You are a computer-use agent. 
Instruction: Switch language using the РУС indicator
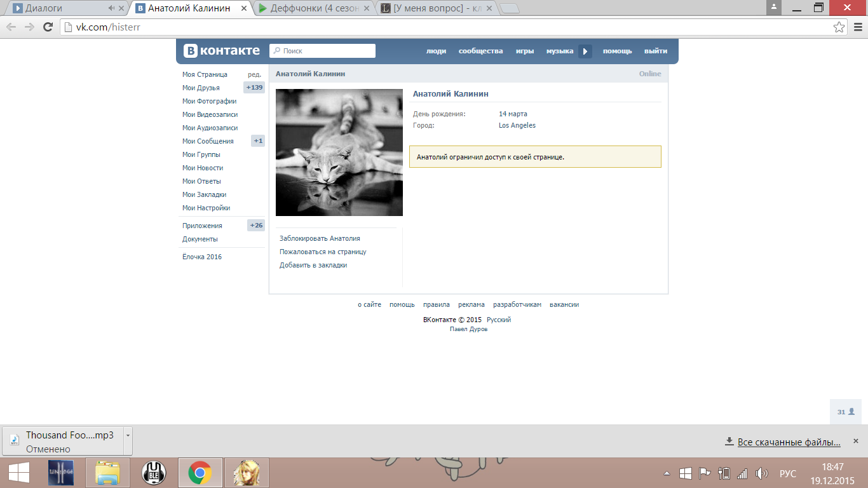click(x=787, y=473)
